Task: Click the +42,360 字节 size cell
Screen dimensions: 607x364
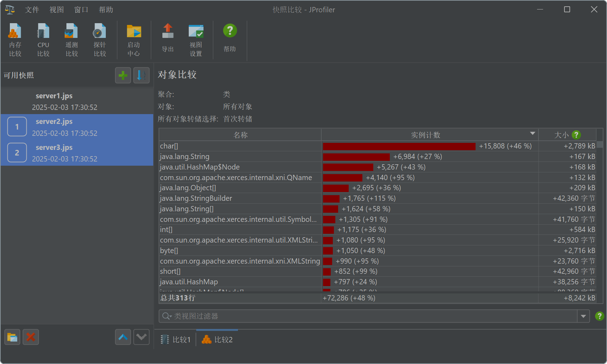Action: point(567,198)
